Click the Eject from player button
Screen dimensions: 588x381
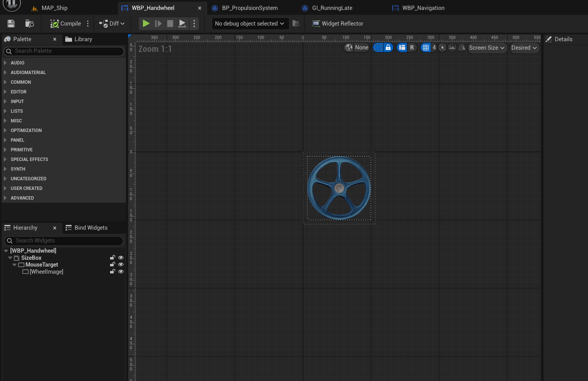click(x=182, y=24)
